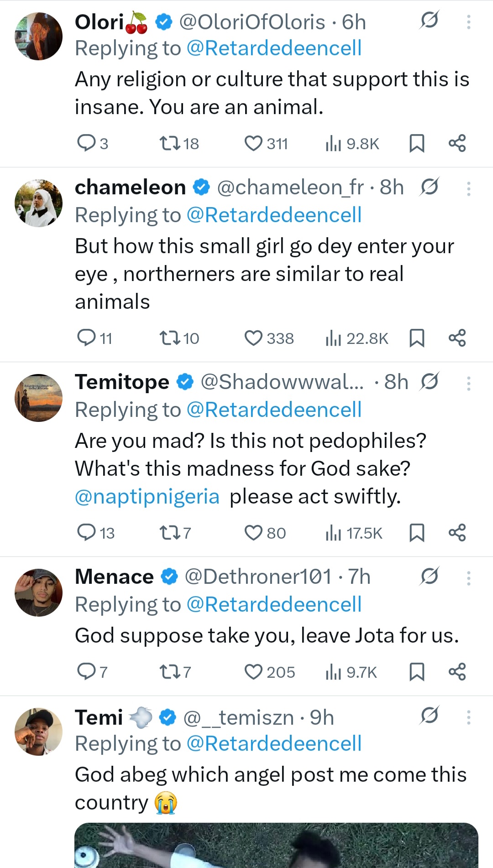Share Olori's reply
Screen dimensions: 493x868
pos(457,143)
